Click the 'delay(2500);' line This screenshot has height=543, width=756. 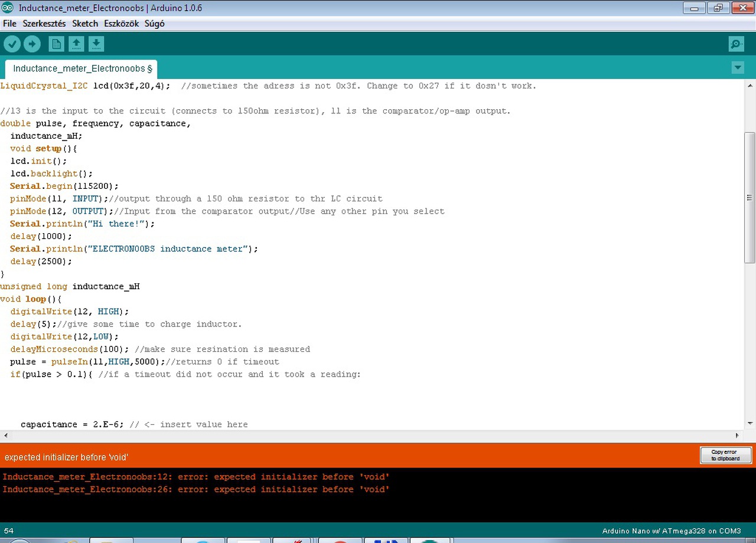coord(41,261)
